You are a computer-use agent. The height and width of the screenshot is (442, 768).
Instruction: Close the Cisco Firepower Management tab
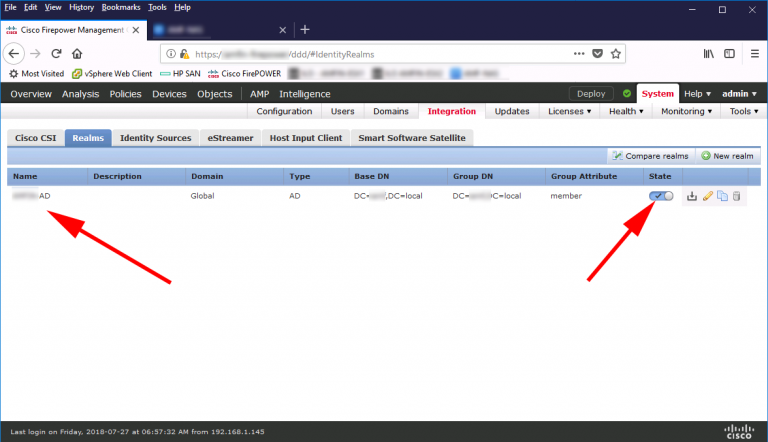click(x=136, y=30)
